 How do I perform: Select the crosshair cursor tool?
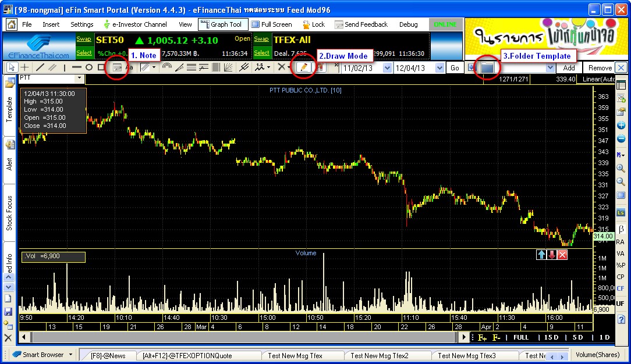(x=24, y=67)
